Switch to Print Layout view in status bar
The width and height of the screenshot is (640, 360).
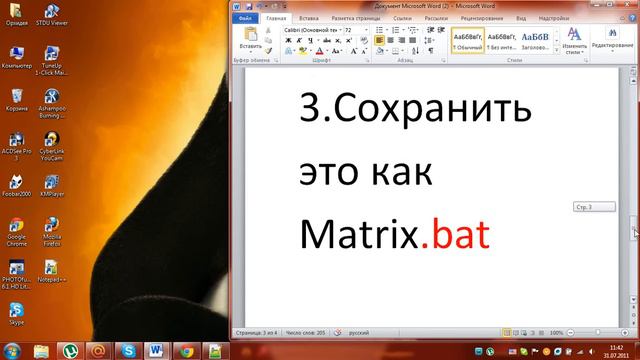507,333
